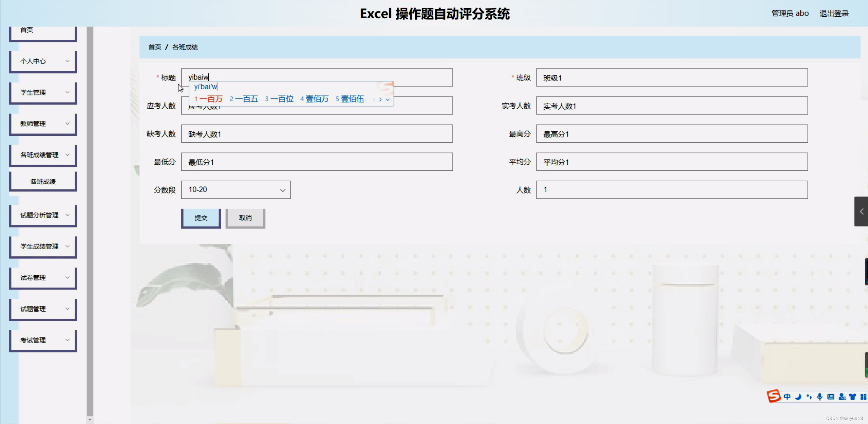The height and width of the screenshot is (424, 868).
Task: Toggle Chinese/English mode on IME bar
Action: (x=787, y=397)
